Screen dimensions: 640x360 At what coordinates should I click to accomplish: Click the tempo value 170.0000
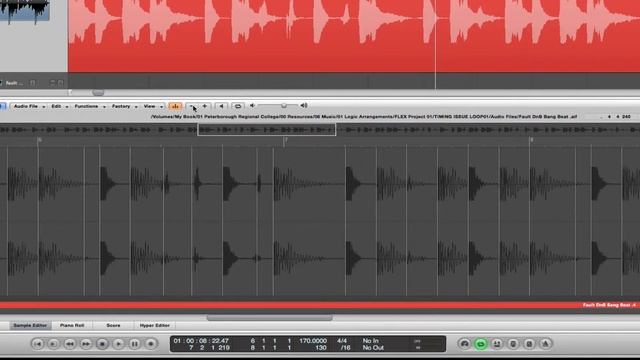tap(313, 340)
